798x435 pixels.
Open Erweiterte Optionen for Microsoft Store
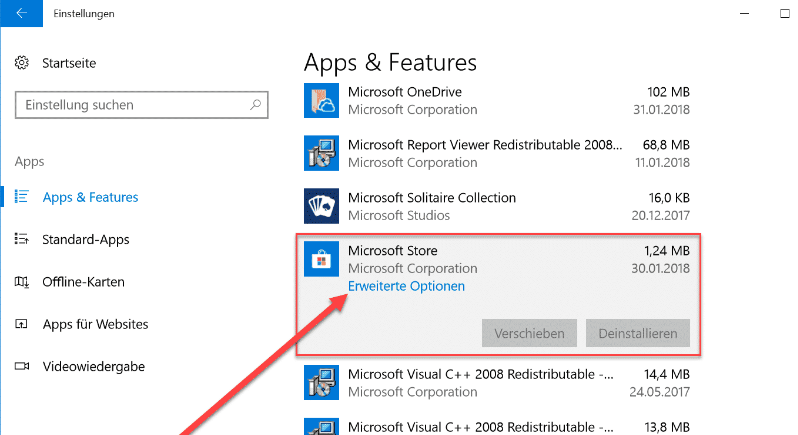click(x=406, y=286)
